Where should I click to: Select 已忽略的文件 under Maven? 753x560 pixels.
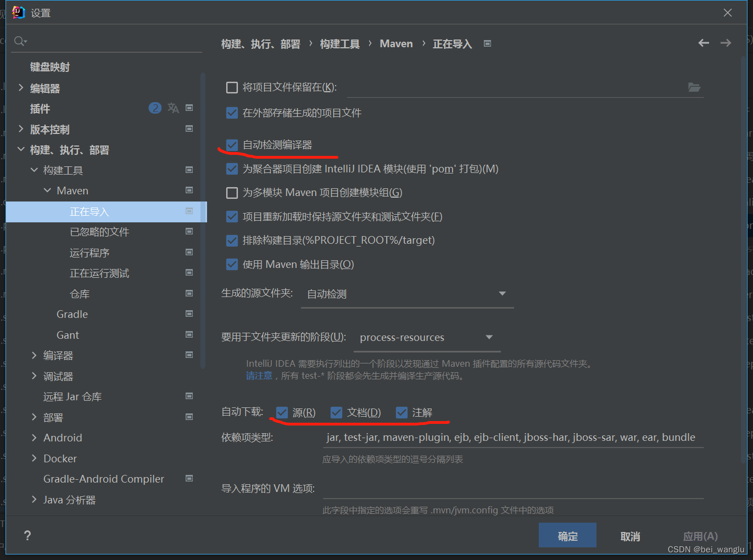(99, 232)
